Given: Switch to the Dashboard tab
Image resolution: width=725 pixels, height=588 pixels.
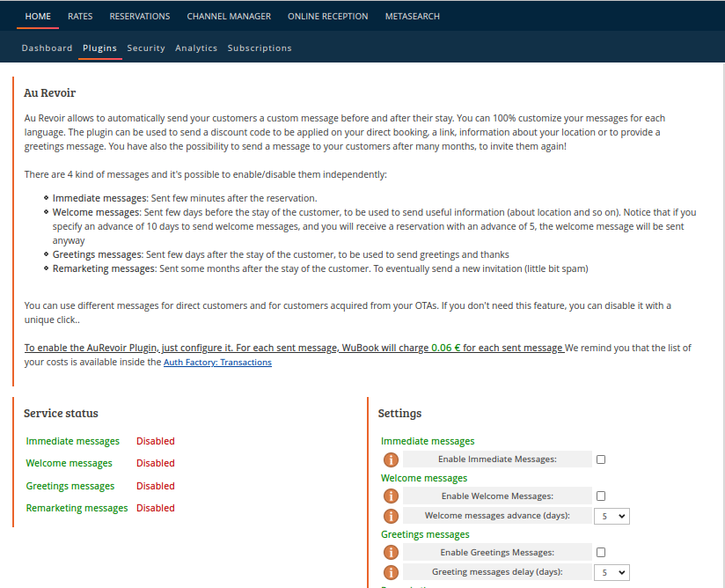Looking at the screenshot, I should point(48,48).
